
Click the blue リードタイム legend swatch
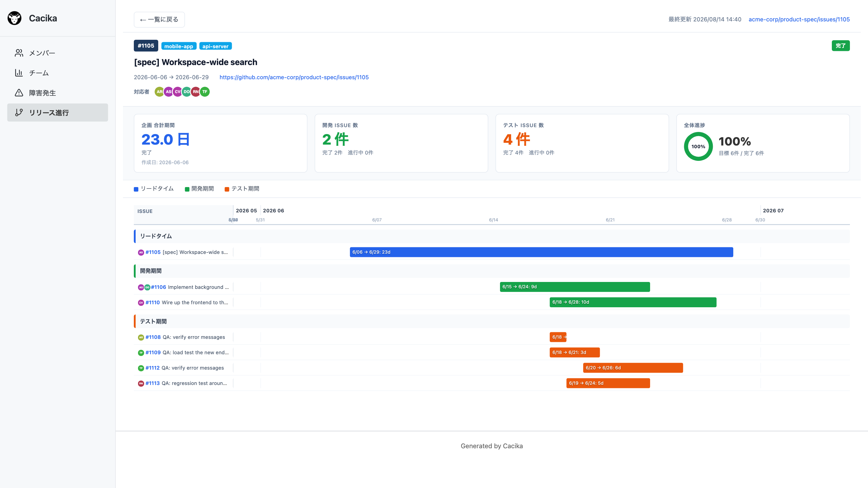coord(136,189)
